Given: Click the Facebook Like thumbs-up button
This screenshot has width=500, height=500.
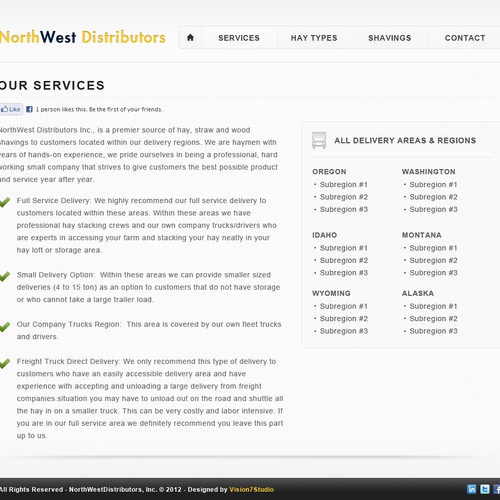Looking at the screenshot, I should (x=11, y=109).
